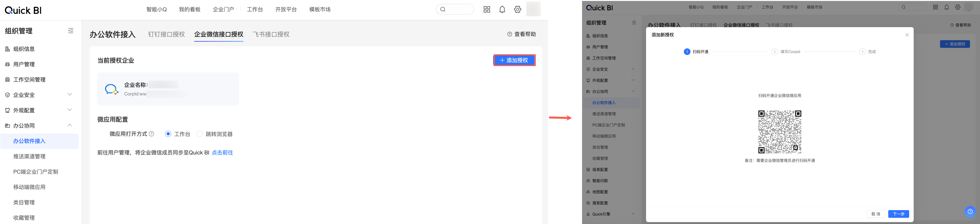Click the 用户管理 icon in the undimmed page sidebar
The height and width of the screenshot is (224, 980).
point(7,64)
